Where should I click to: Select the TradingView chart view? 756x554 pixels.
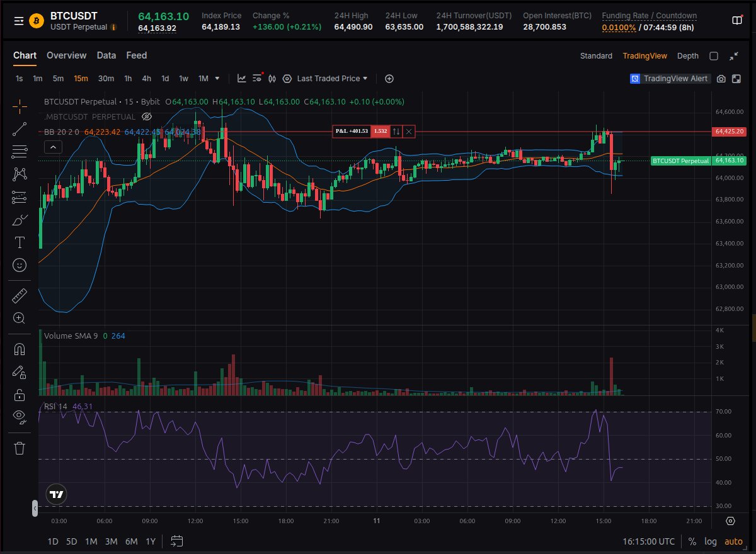644,56
